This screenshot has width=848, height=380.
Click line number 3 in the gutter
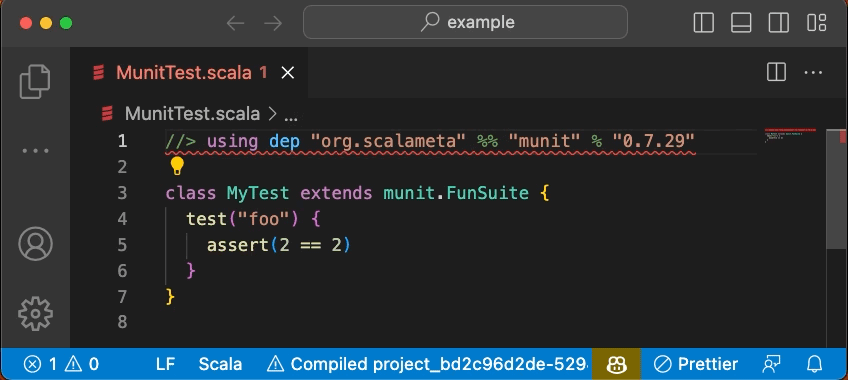pos(122,193)
